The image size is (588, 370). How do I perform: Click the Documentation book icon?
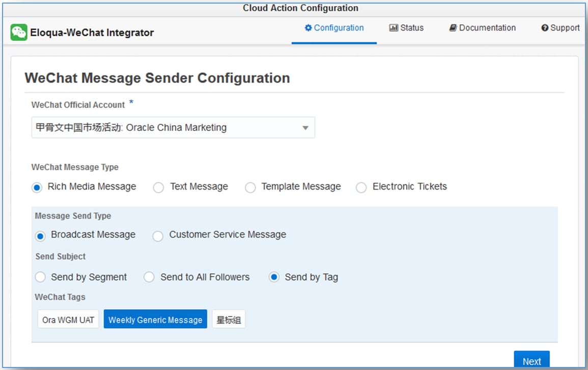[453, 28]
